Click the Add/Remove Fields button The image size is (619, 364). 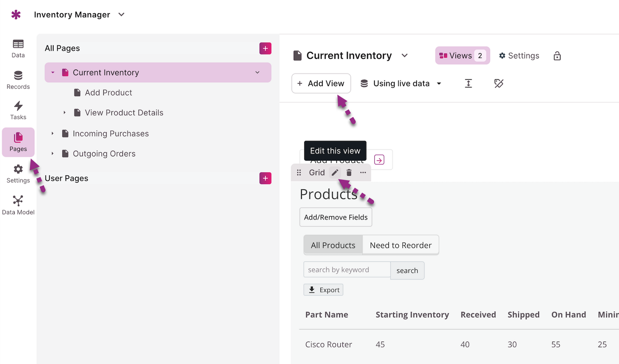(335, 217)
